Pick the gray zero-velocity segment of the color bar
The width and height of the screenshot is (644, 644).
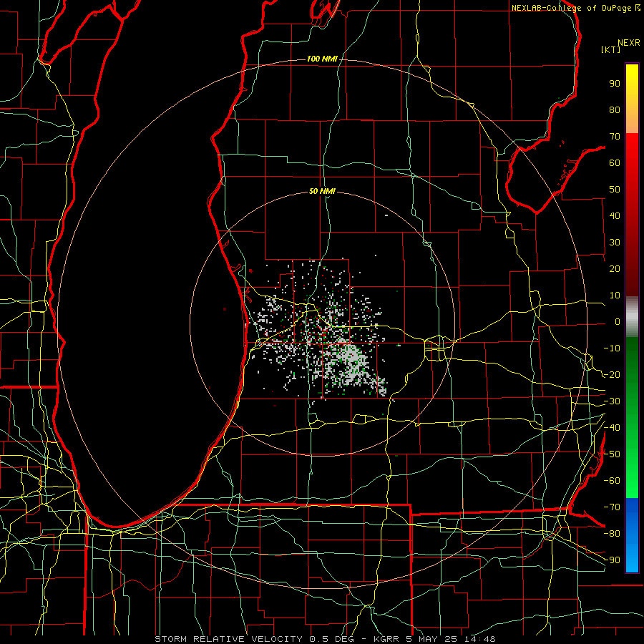(632, 316)
